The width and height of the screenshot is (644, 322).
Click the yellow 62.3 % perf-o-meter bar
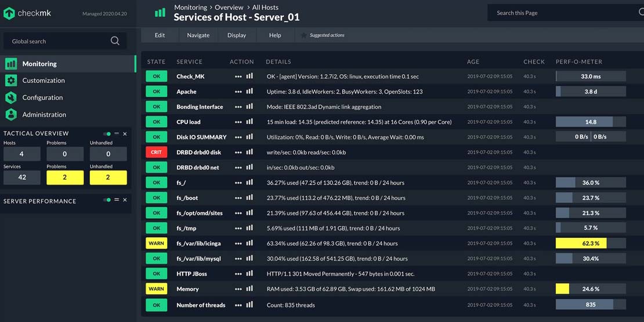point(591,243)
